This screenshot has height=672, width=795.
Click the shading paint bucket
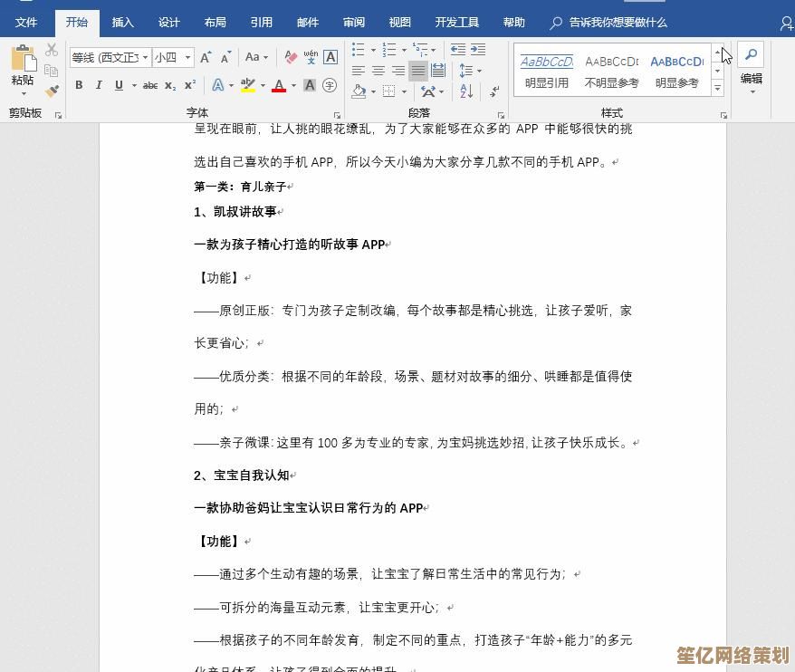point(359,91)
